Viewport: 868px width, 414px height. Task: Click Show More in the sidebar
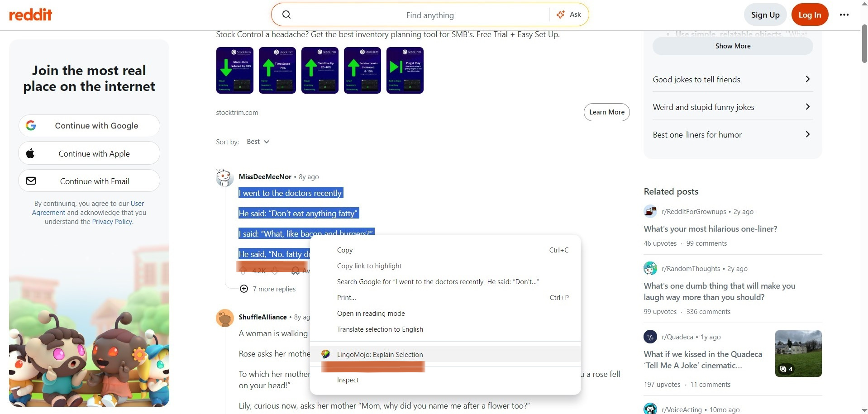(733, 46)
